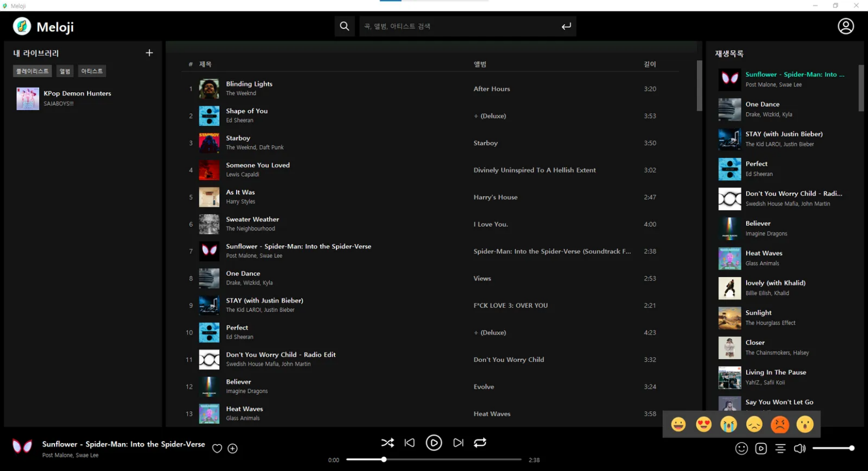Image resolution: width=868 pixels, height=471 pixels.
Task: Select the crying face emoji
Action: (728, 424)
